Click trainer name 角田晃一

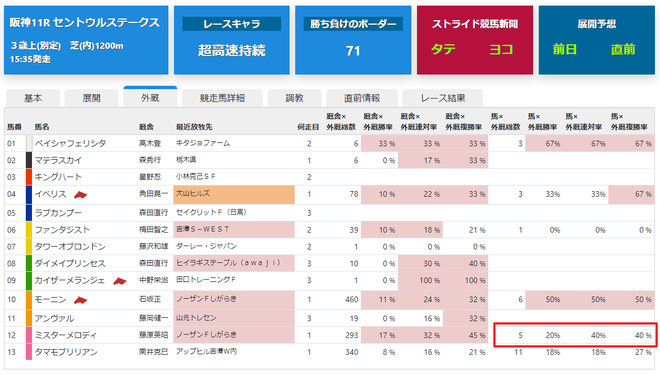click(153, 194)
